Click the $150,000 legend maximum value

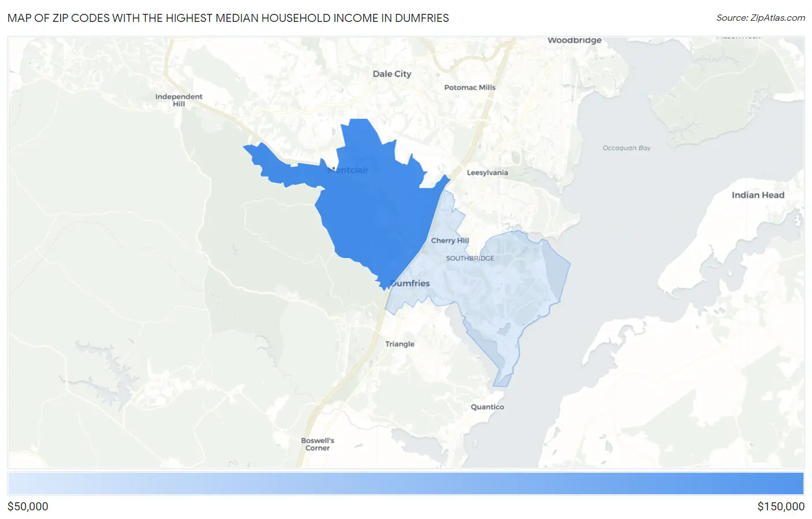click(781, 506)
